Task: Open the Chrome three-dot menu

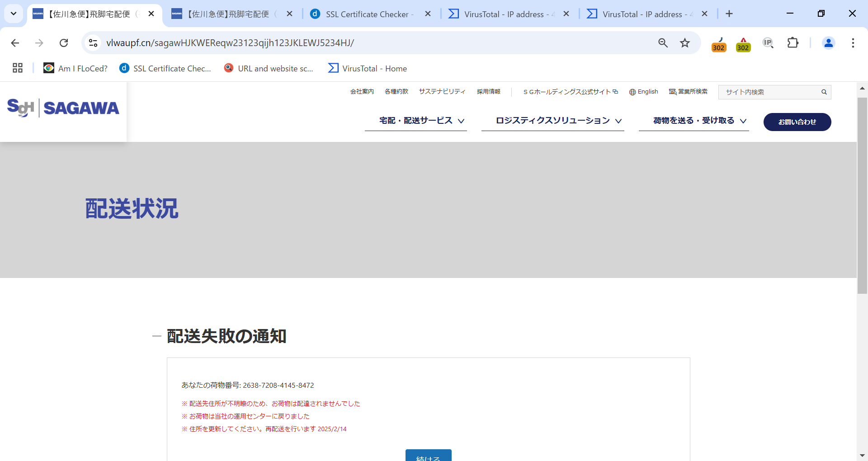Action: (853, 43)
